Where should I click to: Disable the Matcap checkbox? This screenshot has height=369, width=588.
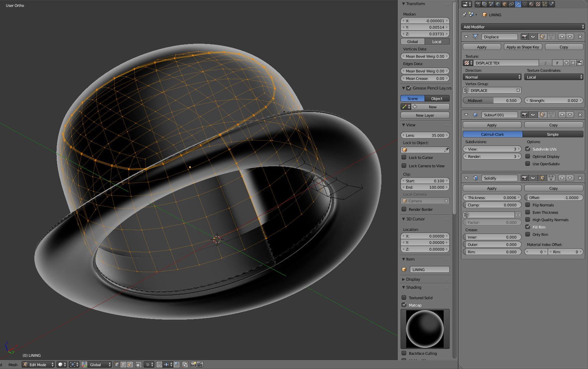(404, 305)
